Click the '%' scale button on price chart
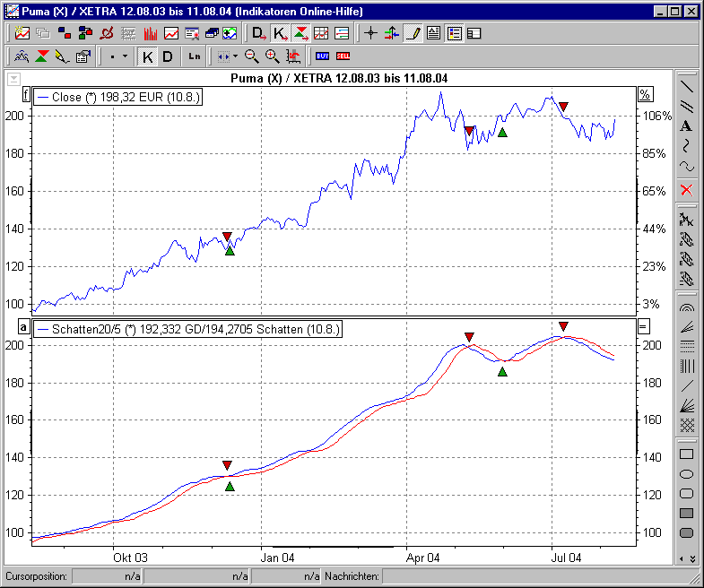Screen dimensions: 704x588 pos(643,95)
